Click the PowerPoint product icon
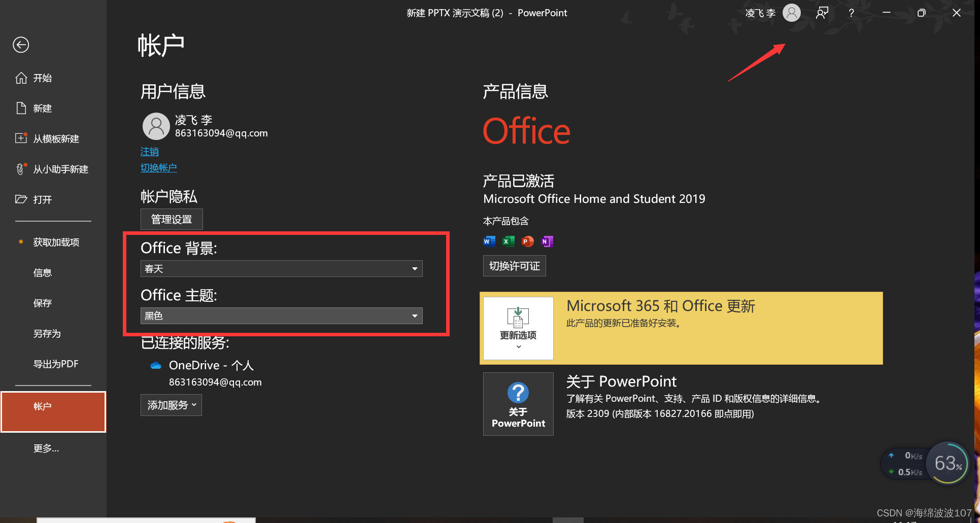Image resolution: width=980 pixels, height=523 pixels. pyautogui.click(x=528, y=241)
